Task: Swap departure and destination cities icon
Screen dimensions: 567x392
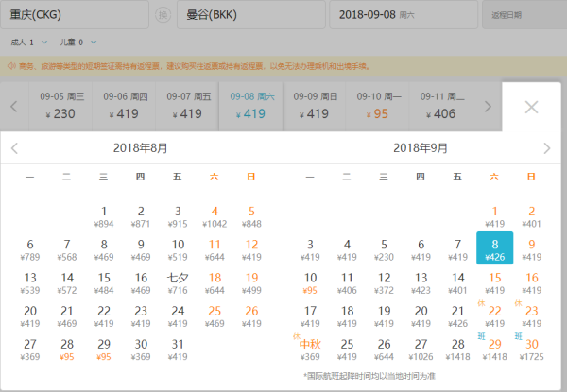Action: [163, 15]
